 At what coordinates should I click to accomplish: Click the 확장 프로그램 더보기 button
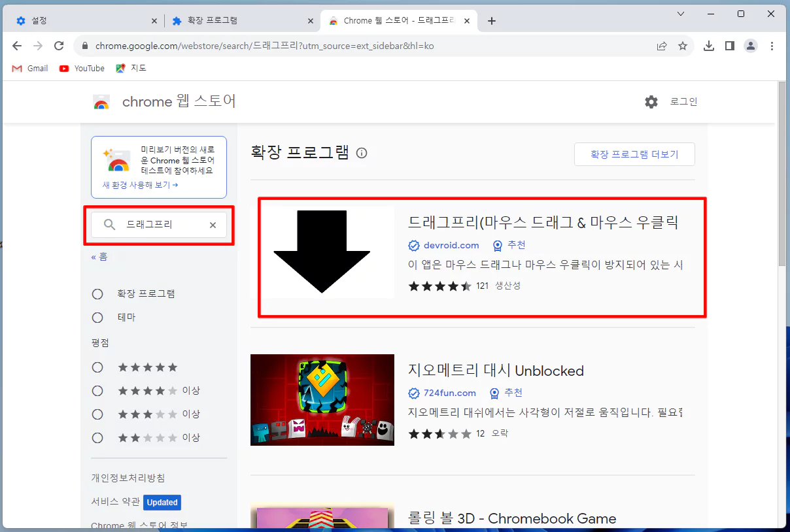[634, 154]
